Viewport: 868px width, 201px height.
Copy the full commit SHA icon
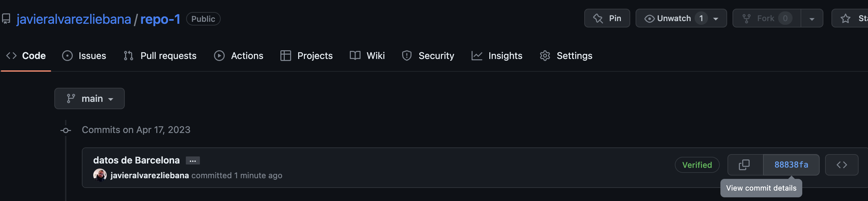[745, 164]
